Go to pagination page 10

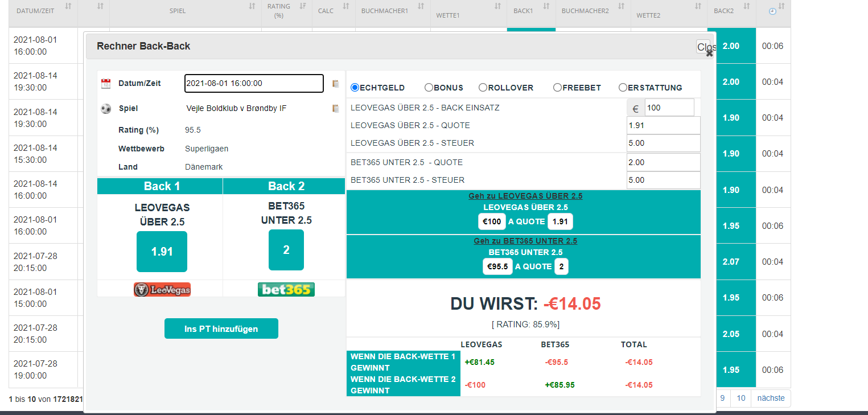tap(741, 398)
